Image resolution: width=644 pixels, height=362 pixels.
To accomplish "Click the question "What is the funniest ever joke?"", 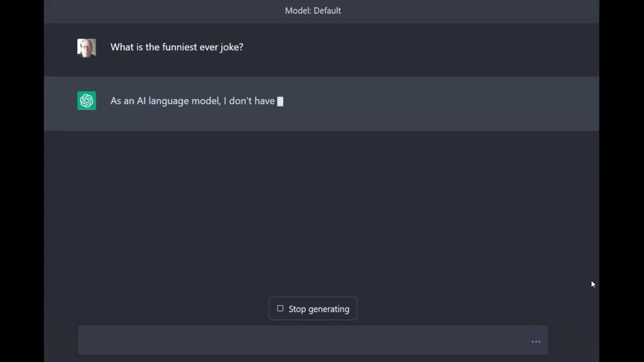I will pos(177,47).
